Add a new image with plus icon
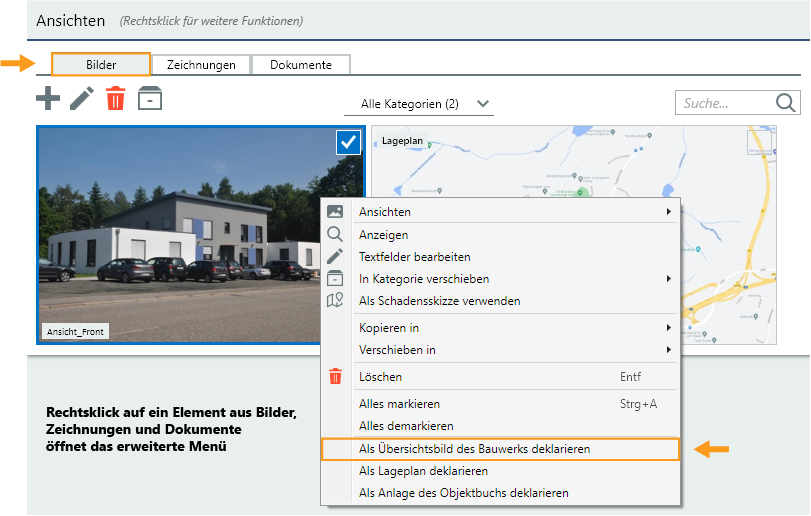 pos(48,98)
